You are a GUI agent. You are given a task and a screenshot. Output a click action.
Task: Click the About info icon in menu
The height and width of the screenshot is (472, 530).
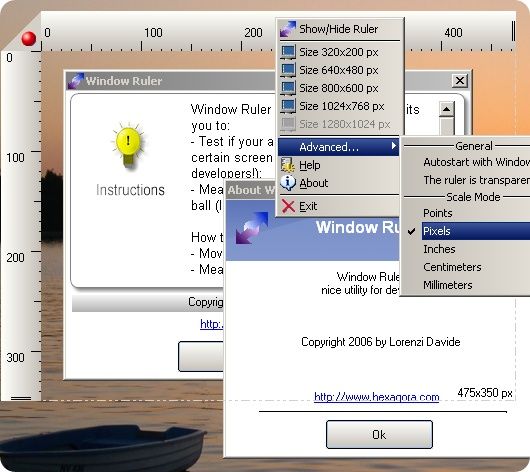point(288,183)
